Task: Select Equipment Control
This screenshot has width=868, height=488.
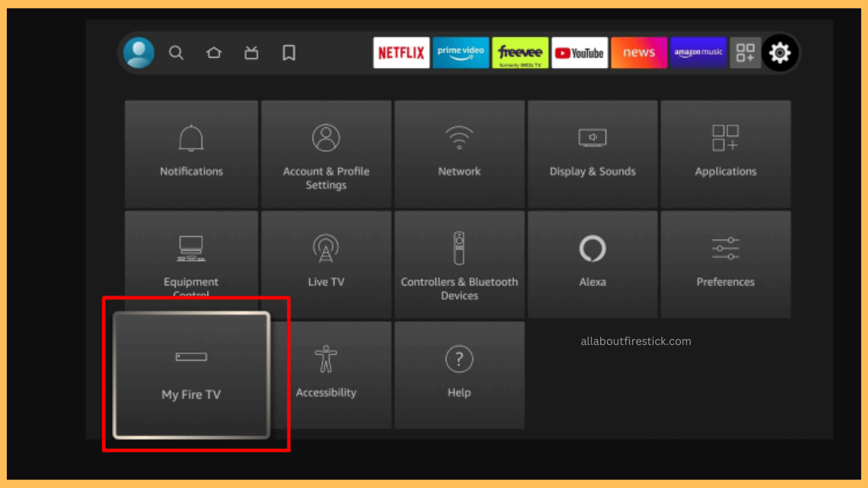Action: coord(191,263)
